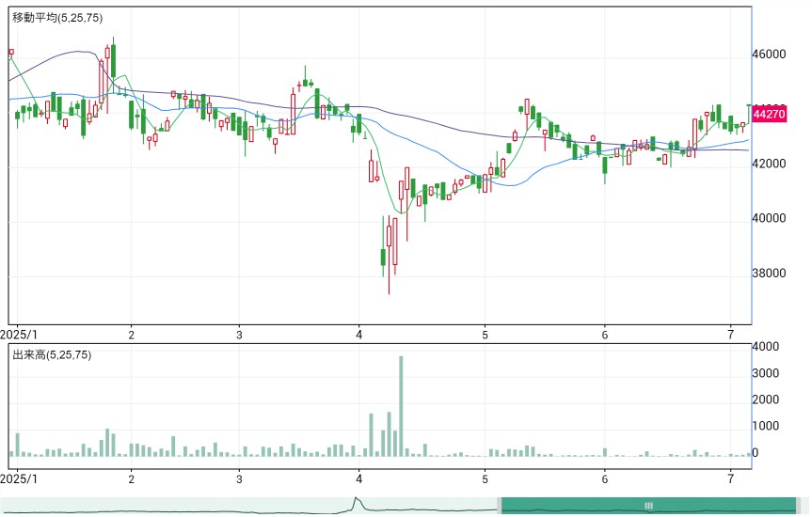Click the pink 44270 current price tag
Image resolution: width=812 pixels, height=517 pixels.
(769, 114)
